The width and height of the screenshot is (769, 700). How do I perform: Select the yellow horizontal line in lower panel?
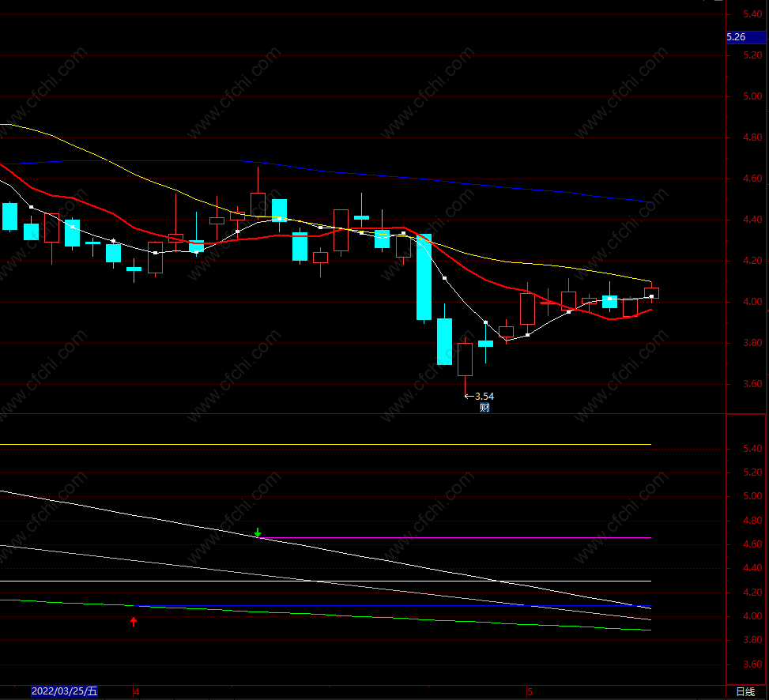tap(326, 445)
